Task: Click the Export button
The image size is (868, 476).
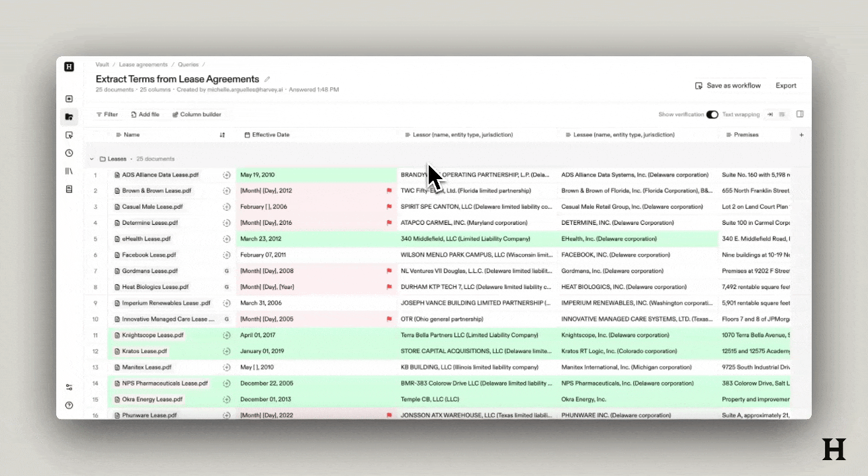Action: tap(786, 86)
